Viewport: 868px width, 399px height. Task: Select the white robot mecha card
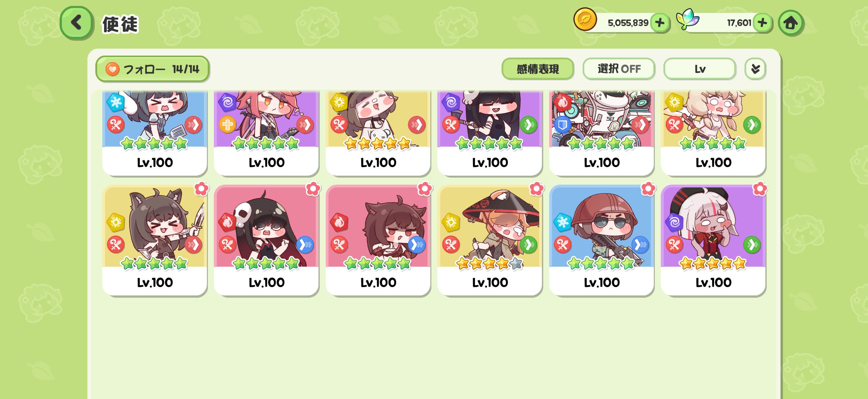(x=602, y=133)
